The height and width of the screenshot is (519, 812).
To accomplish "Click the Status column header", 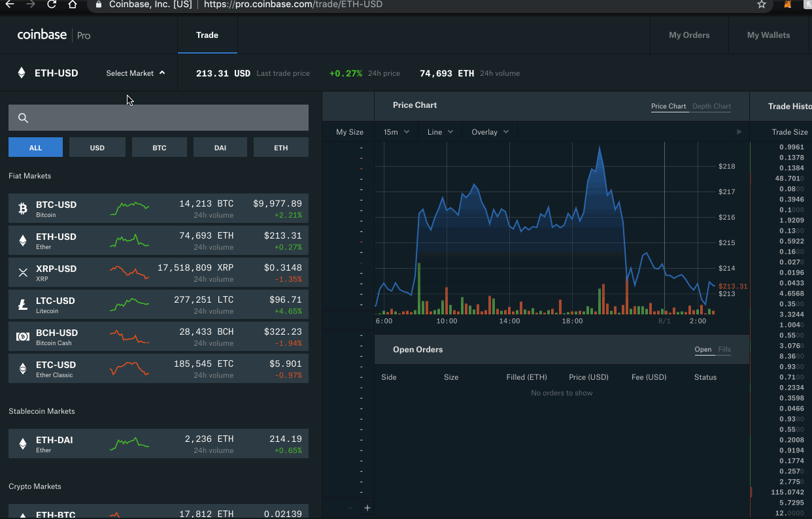I will click(x=705, y=377).
